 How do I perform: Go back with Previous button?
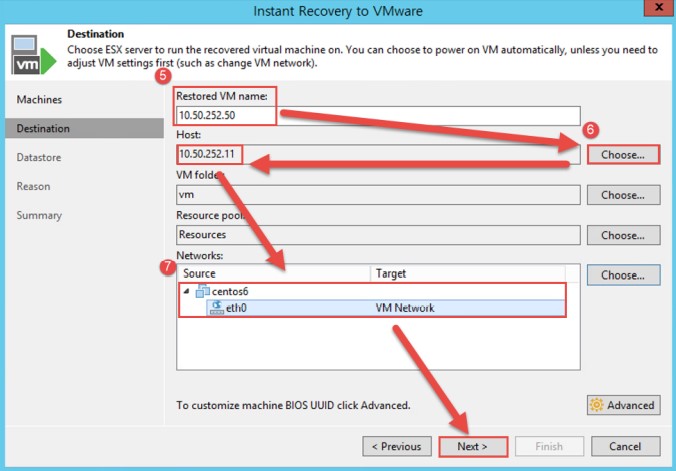point(397,446)
